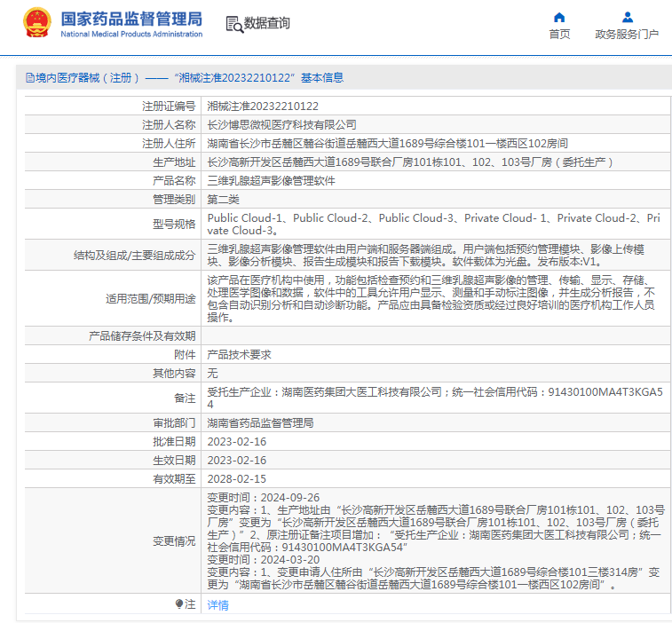Image resolution: width=672 pixels, height=623 pixels.
Task: Click the 结构及组成/主要组成成分 label
Action: coord(135,256)
